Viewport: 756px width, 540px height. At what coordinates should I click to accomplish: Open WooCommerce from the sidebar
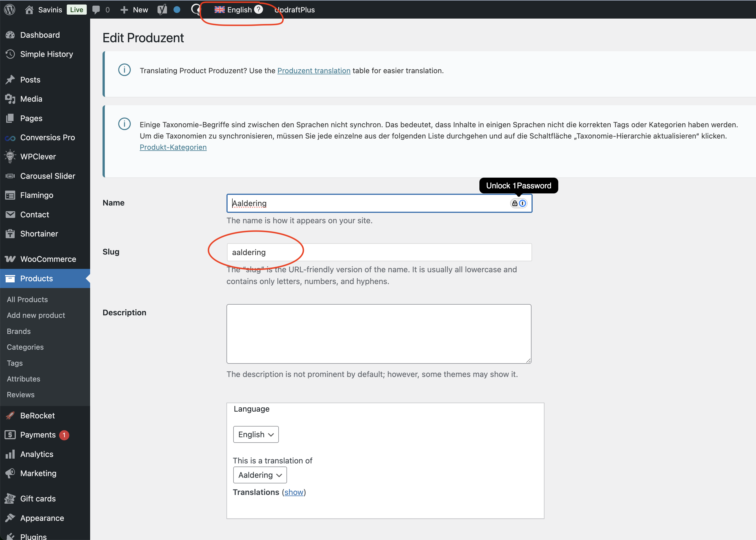(48, 259)
